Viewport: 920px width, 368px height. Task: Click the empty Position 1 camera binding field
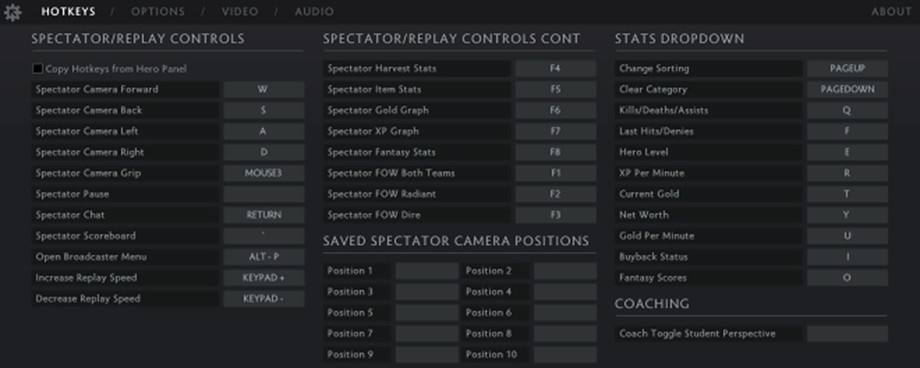(427, 271)
